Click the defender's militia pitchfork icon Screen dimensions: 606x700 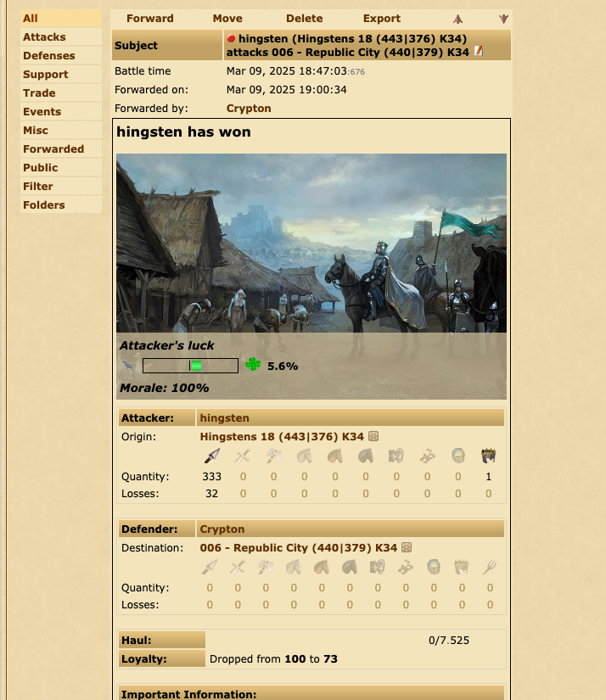490,568
